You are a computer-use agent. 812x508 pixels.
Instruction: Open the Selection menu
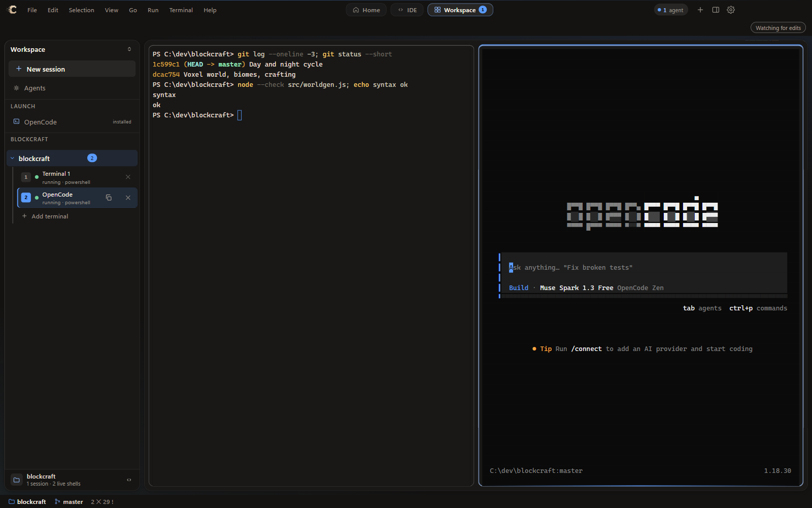pyautogui.click(x=81, y=10)
